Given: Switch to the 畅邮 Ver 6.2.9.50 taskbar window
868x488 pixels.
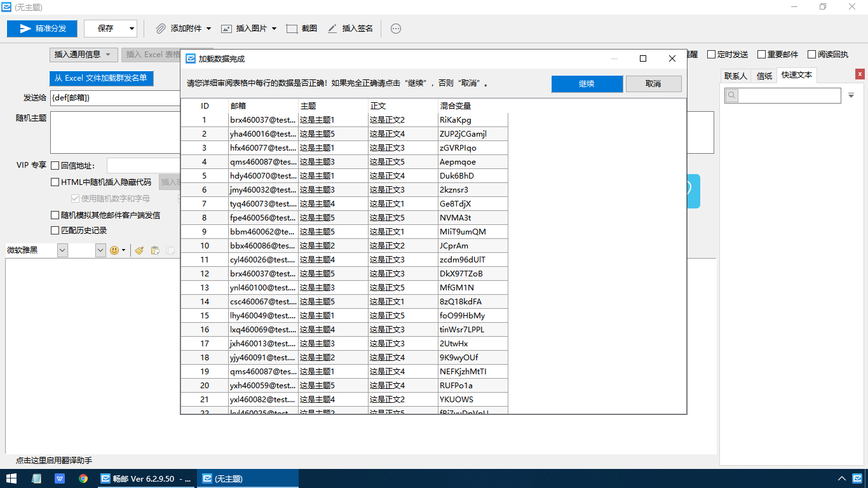Looking at the screenshot, I should tap(147, 478).
